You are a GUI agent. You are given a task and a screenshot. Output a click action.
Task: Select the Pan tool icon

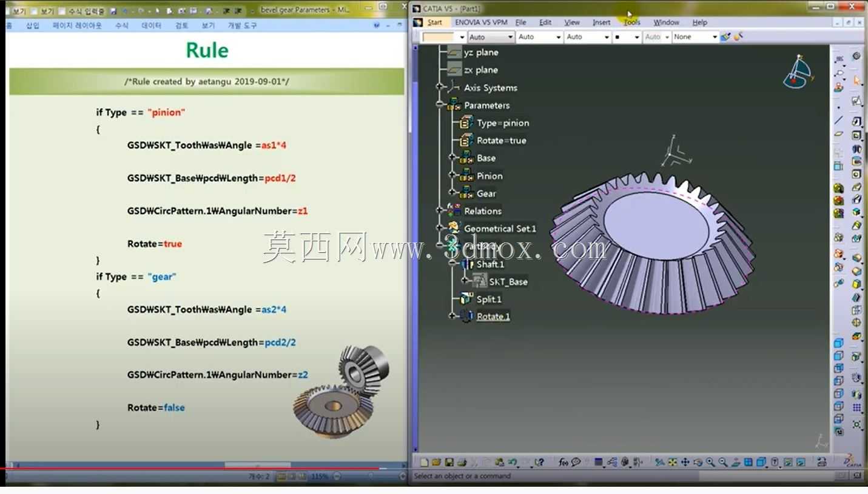[685, 462]
